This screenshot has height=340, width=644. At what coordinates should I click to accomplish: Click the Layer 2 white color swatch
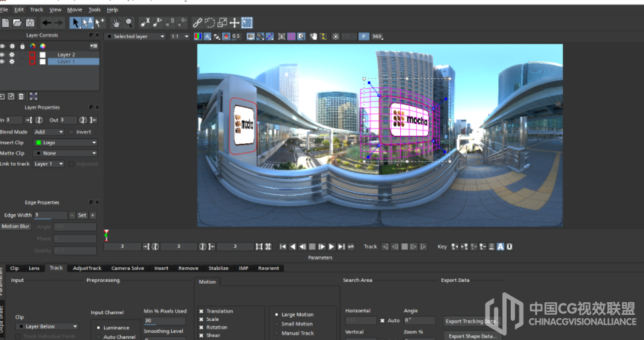(42, 54)
